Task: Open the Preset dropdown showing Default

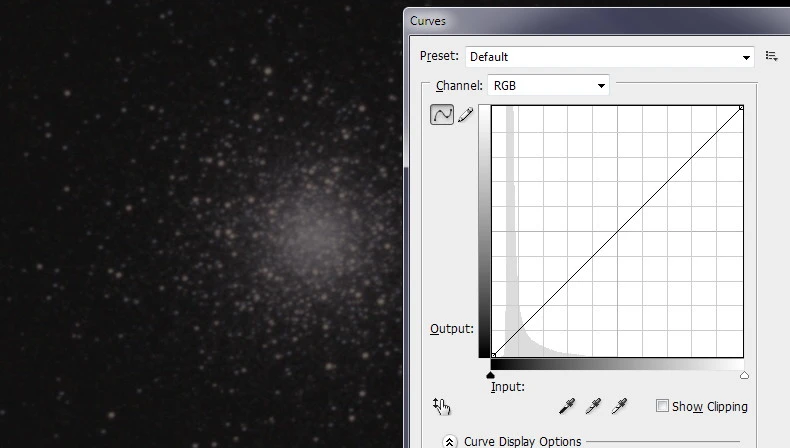Action: coord(609,57)
